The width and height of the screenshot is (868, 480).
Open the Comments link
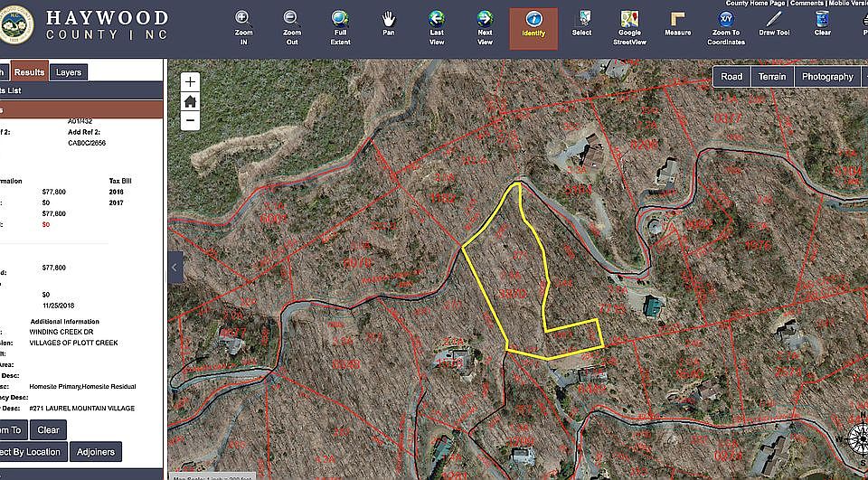[807, 4]
